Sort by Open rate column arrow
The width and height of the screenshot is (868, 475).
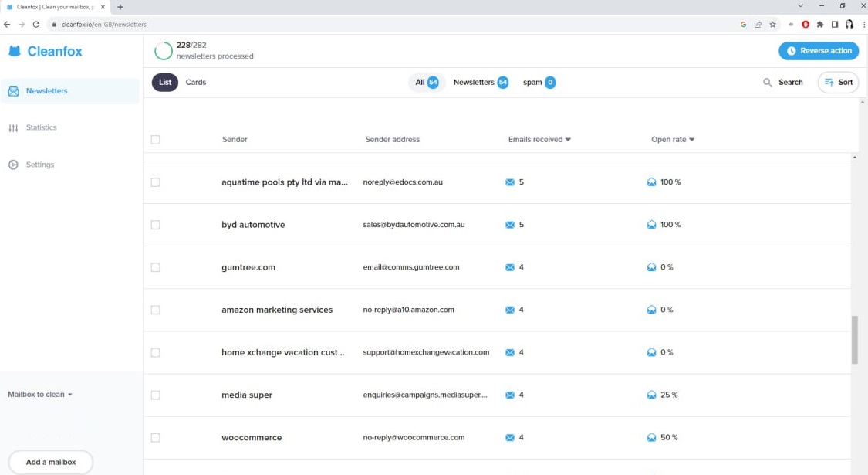pyautogui.click(x=692, y=140)
